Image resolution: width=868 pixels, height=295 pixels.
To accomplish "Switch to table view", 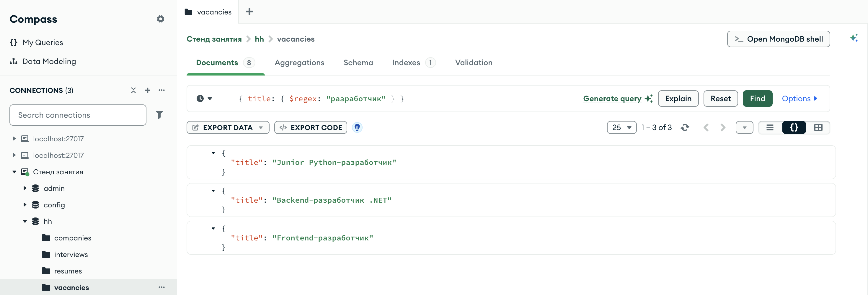I will 818,128.
